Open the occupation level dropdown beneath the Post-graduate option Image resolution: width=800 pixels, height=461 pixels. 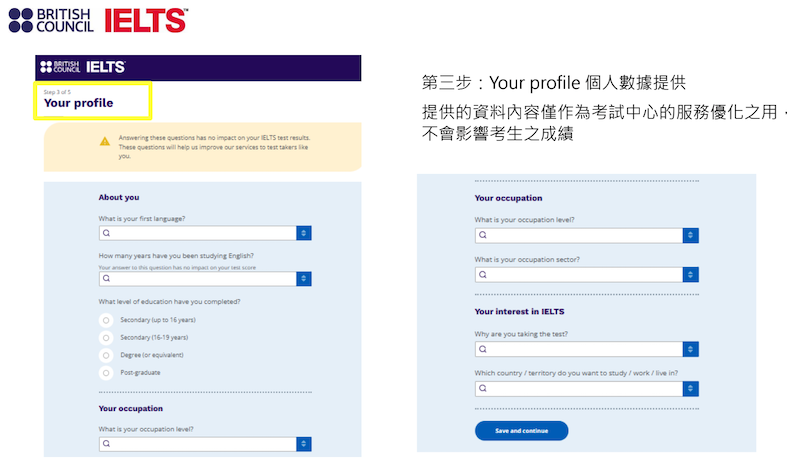point(304,444)
